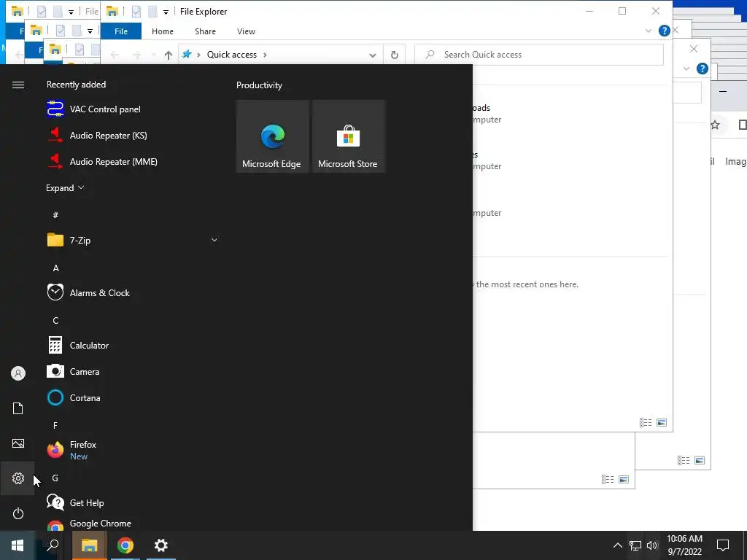
Task: Jump to the # letter group
Action: click(x=55, y=215)
